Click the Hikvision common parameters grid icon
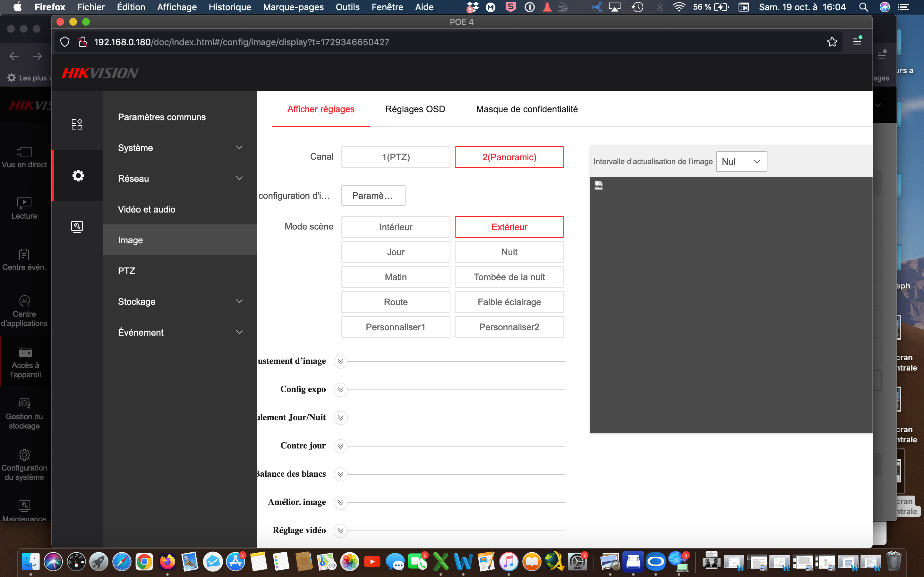Viewport: 924px width, 577px height. [x=77, y=124]
